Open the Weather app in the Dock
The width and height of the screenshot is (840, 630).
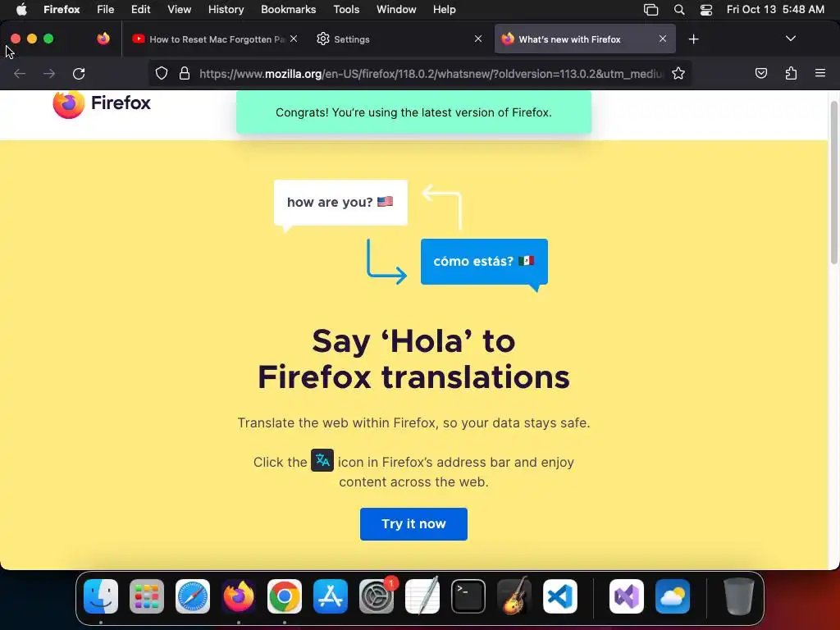coord(673,596)
